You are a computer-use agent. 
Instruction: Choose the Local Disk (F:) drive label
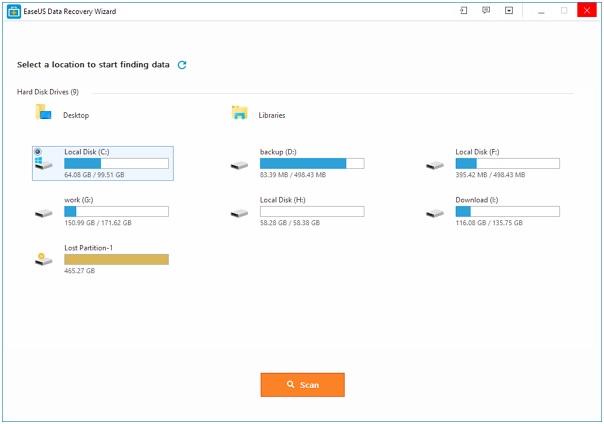coord(477,152)
